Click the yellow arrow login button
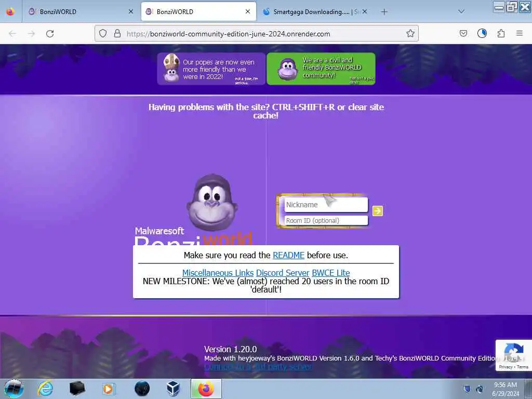Image resolution: width=532 pixels, height=399 pixels. pos(377,211)
